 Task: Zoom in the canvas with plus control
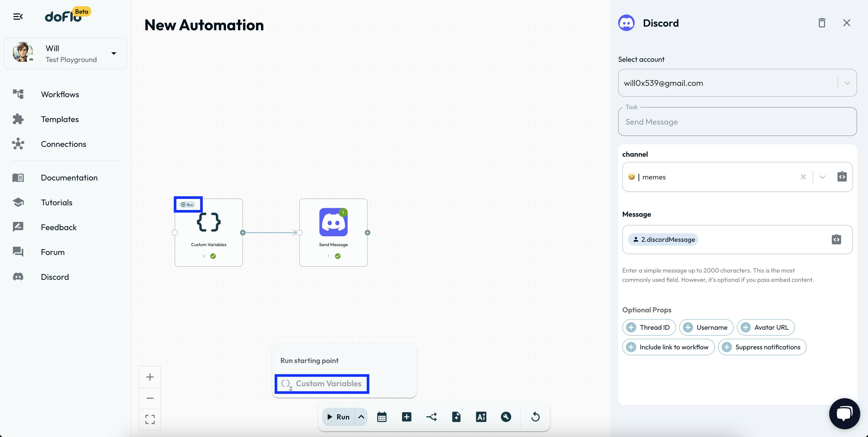pyautogui.click(x=150, y=377)
